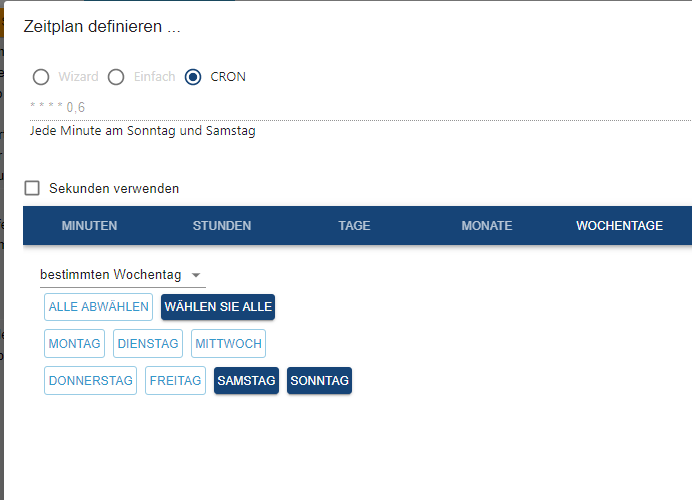Click the dropdown arrow beside bestimmten Wochentag

coord(196,275)
